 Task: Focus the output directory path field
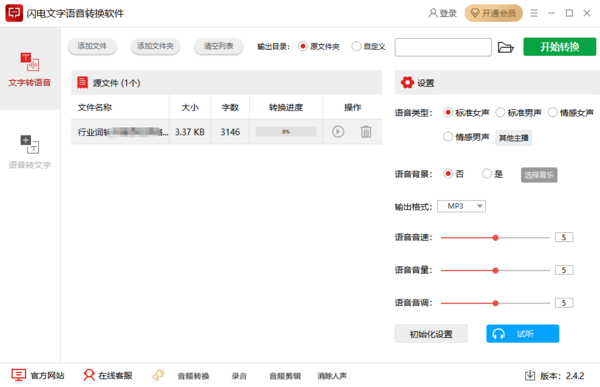tap(443, 47)
